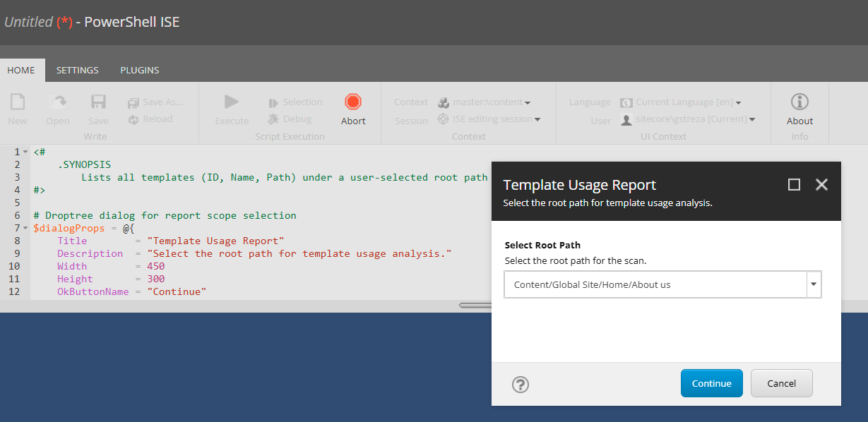Screen dimensions: 868x422
Task: Collapse the $dialogProps block at line 7
Action: pyautogui.click(x=25, y=228)
